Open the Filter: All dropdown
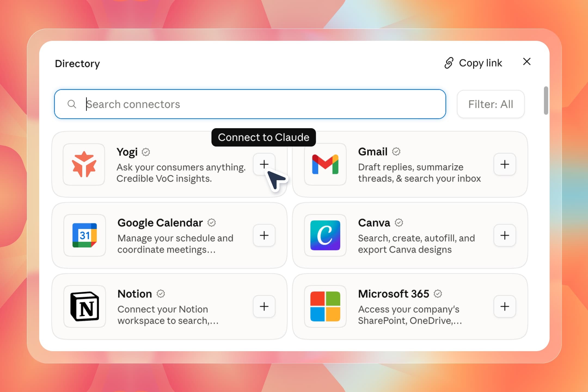 point(491,104)
